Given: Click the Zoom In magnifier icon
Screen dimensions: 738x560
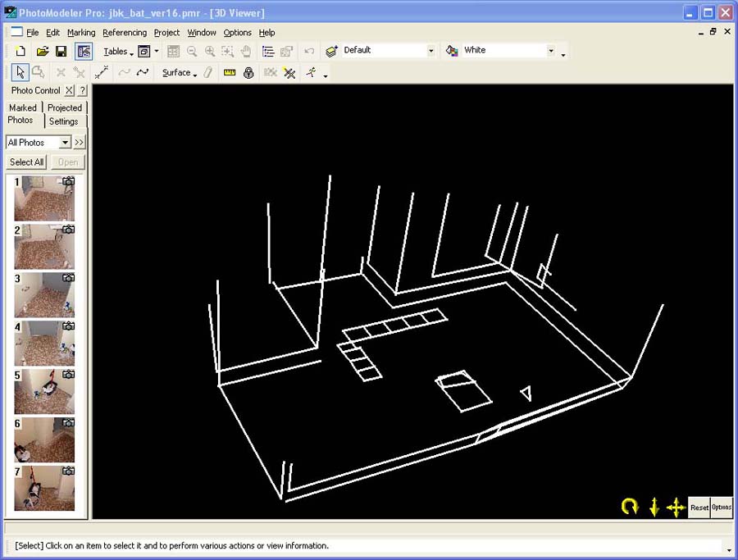Looking at the screenshot, I should 210,51.
